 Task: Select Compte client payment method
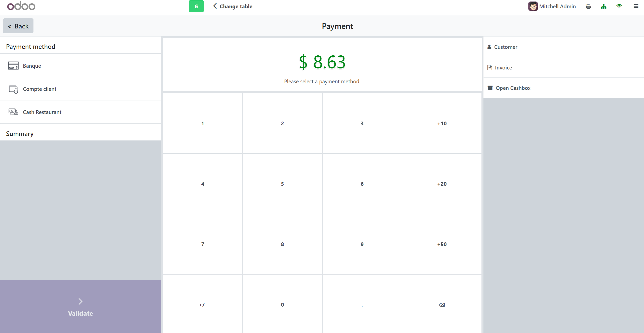tap(81, 89)
